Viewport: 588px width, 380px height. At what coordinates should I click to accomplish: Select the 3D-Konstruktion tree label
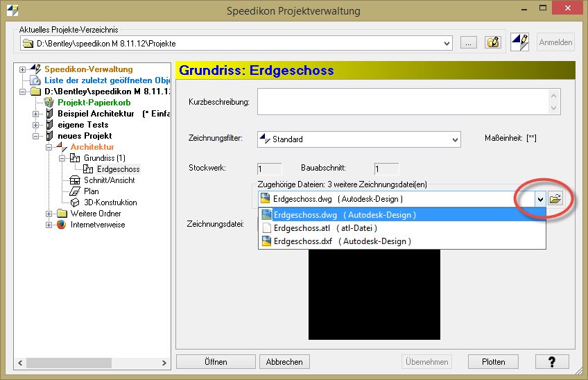click(x=110, y=202)
